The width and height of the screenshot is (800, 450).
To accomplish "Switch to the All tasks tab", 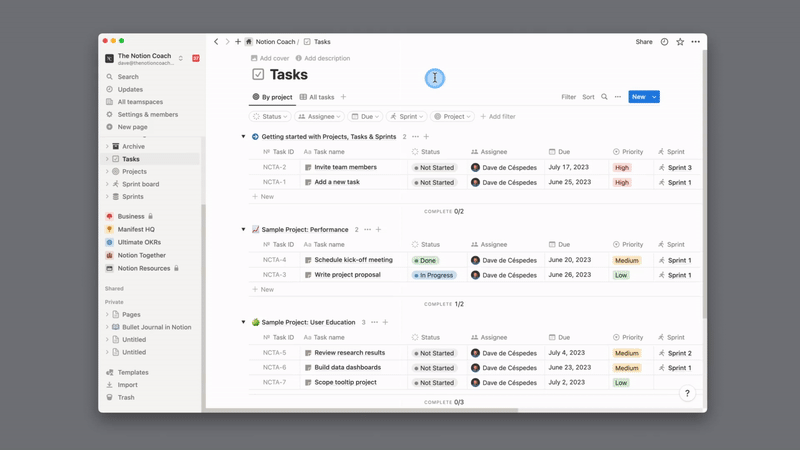I will pos(317,97).
